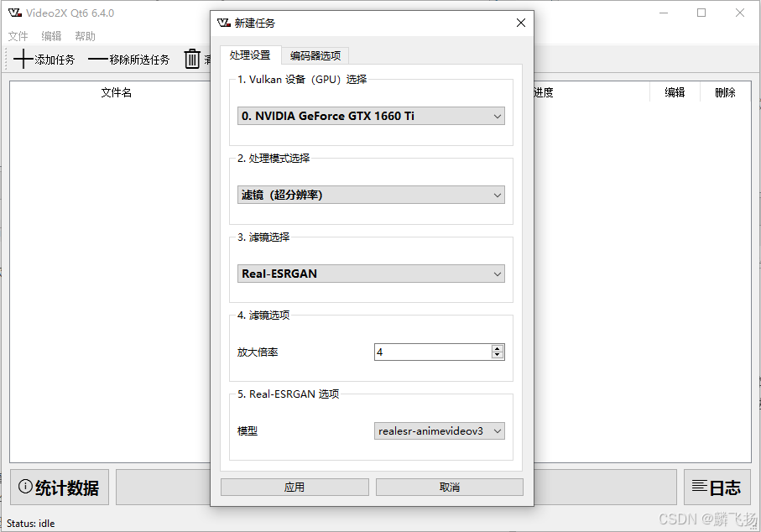Open the 编辑 menu
This screenshot has height=532, width=761.
(51, 36)
